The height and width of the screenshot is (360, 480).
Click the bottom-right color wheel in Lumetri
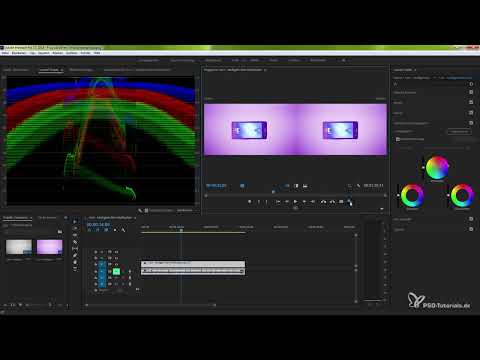pos(462,196)
